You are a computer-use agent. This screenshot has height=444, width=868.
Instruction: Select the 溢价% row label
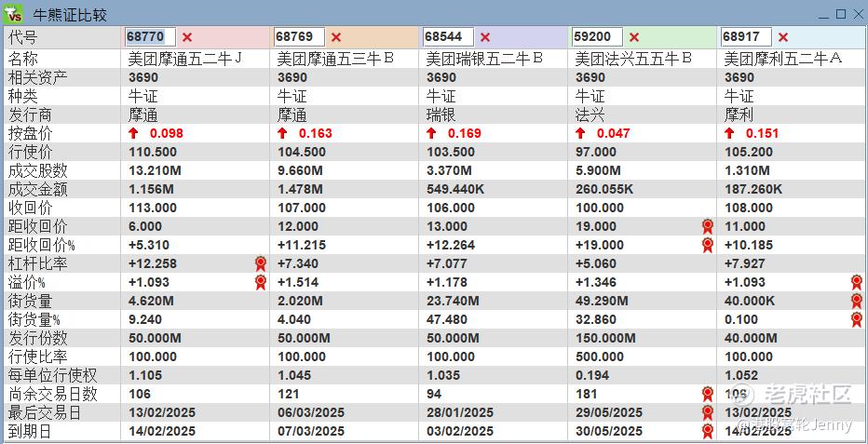coord(27,283)
